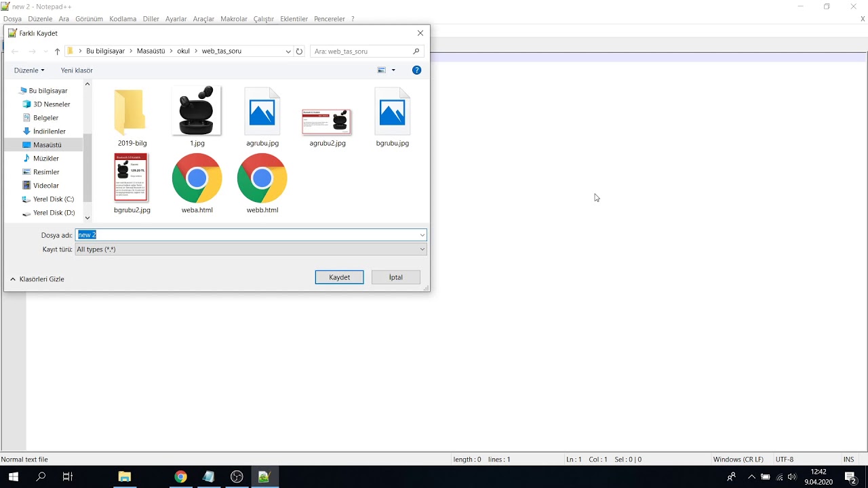Select Yerel Disk (C:) in tree
The image size is (868, 488).
(x=53, y=199)
